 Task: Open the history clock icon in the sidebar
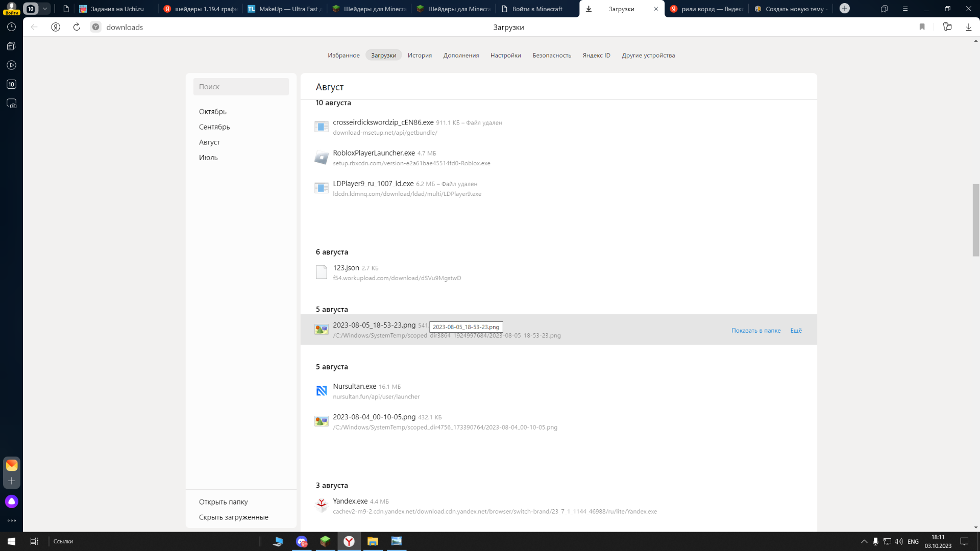(11, 27)
